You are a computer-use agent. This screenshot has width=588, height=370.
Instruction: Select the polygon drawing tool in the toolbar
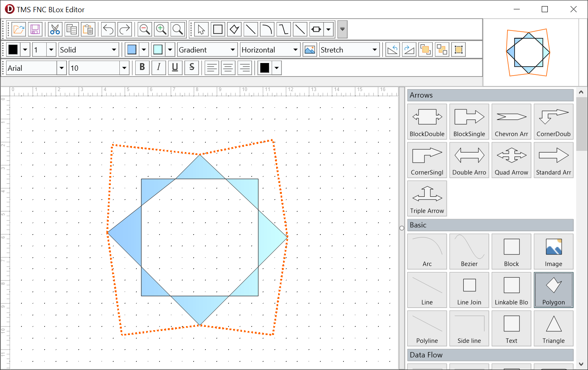point(234,29)
